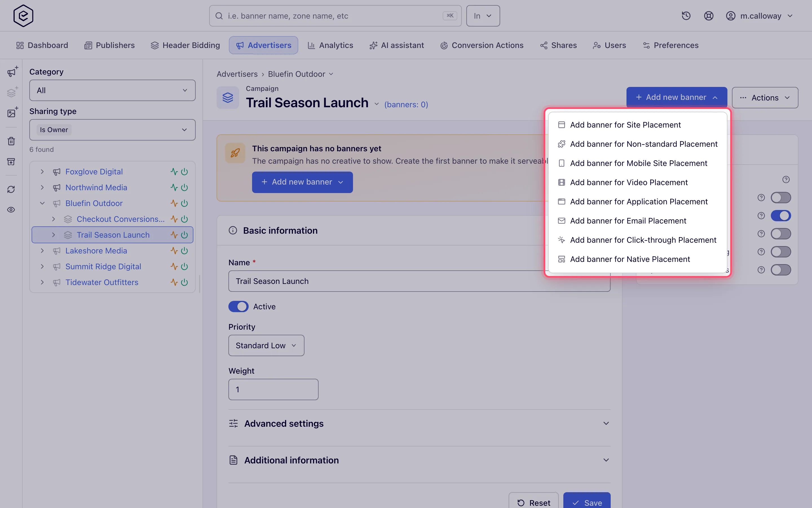Click the app logo in top left

tap(23, 16)
